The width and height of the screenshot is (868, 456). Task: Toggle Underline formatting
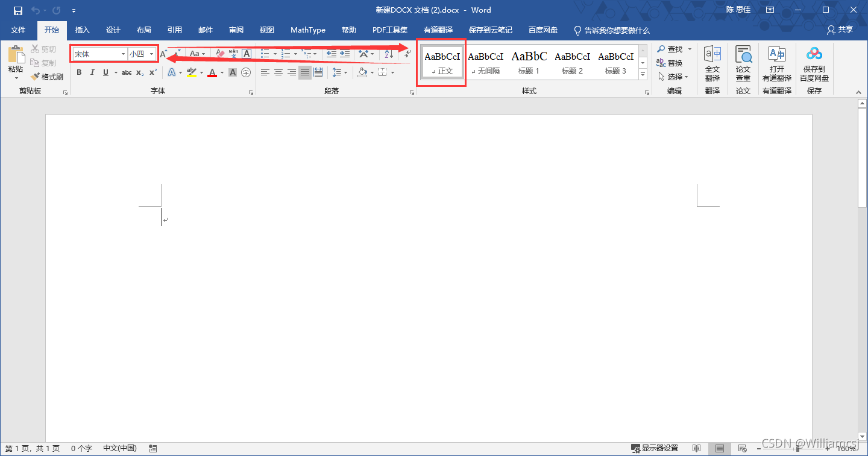[105, 72]
